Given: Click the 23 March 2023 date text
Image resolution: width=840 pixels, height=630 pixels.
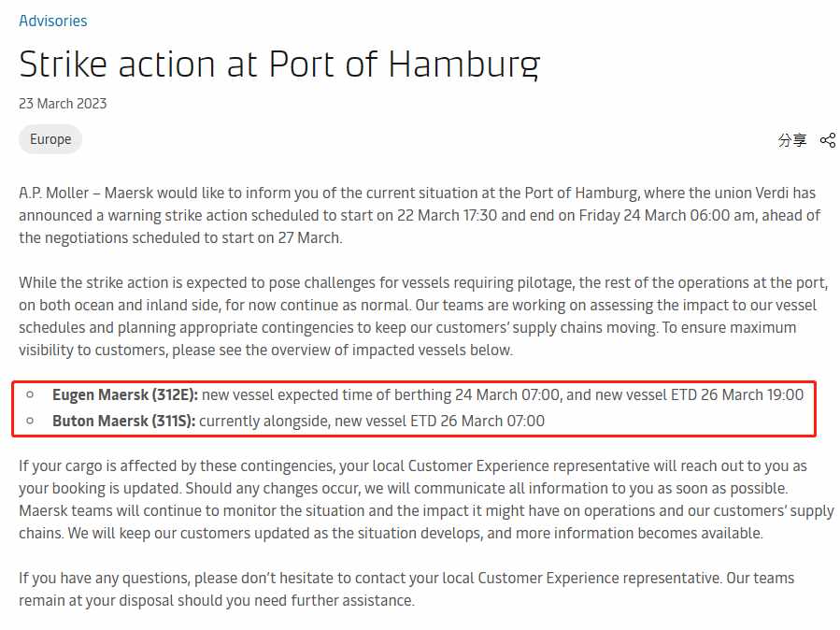Looking at the screenshot, I should click(63, 104).
